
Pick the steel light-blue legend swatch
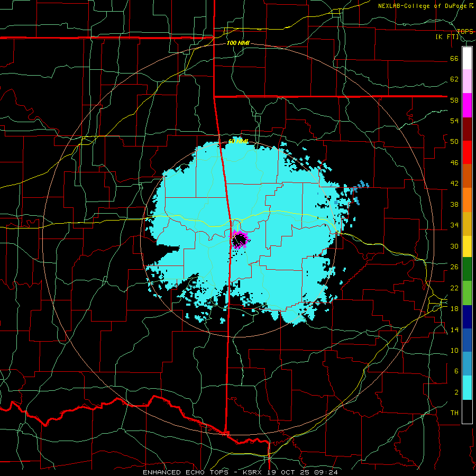pyautogui.click(x=467, y=364)
